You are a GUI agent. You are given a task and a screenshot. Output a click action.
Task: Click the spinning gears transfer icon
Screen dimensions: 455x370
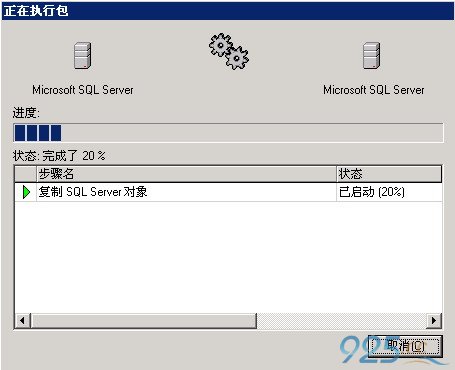[x=229, y=51]
